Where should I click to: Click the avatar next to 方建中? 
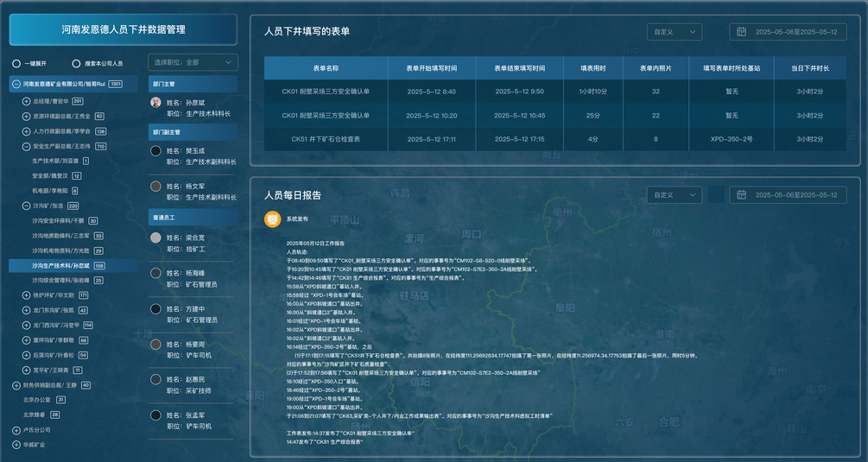[155, 308]
